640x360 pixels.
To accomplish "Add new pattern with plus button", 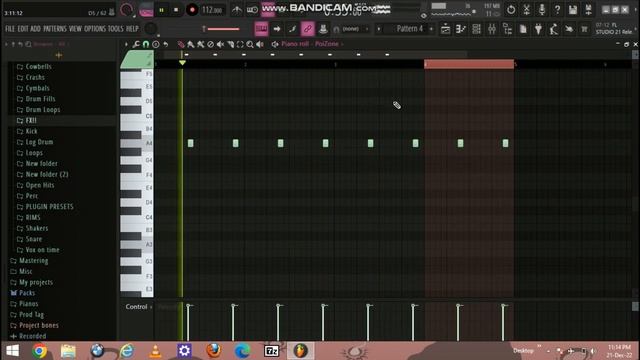I will point(431,29).
